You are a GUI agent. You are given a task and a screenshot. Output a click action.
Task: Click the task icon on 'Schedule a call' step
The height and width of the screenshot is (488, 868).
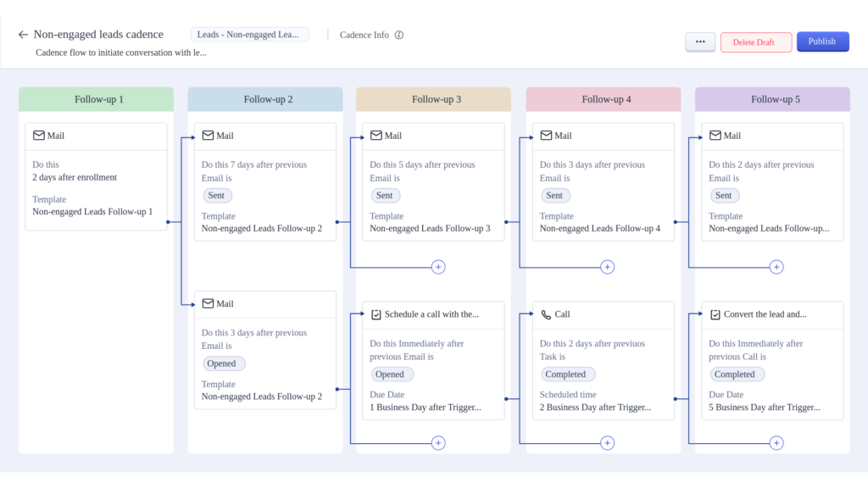point(376,314)
